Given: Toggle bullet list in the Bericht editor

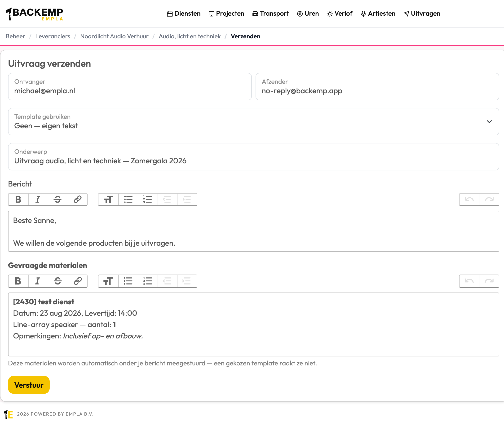Looking at the screenshot, I should [128, 200].
